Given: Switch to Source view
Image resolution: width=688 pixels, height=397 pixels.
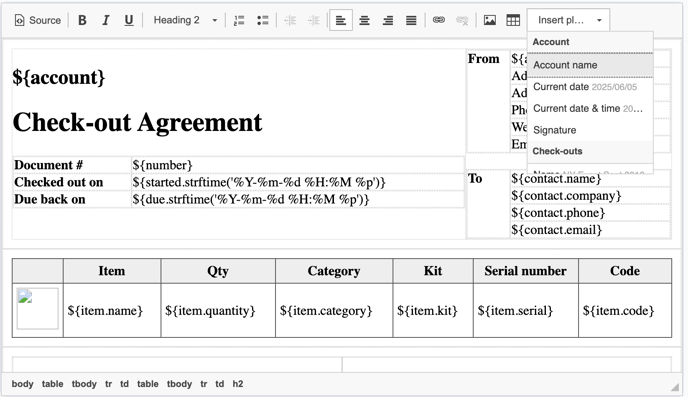Looking at the screenshot, I should tap(38, 20).
